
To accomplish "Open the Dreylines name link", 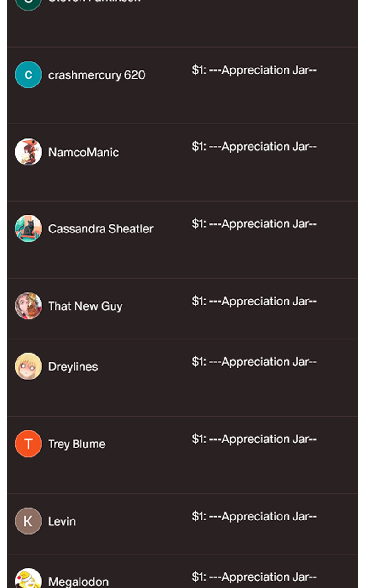I will click(x=73, y=367).
